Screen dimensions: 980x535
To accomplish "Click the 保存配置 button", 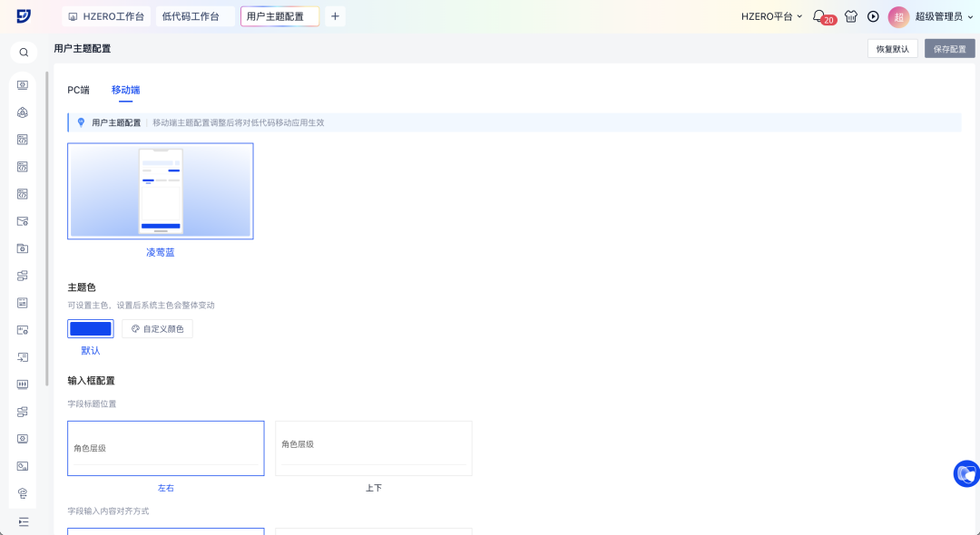I will tap(949, 49).
